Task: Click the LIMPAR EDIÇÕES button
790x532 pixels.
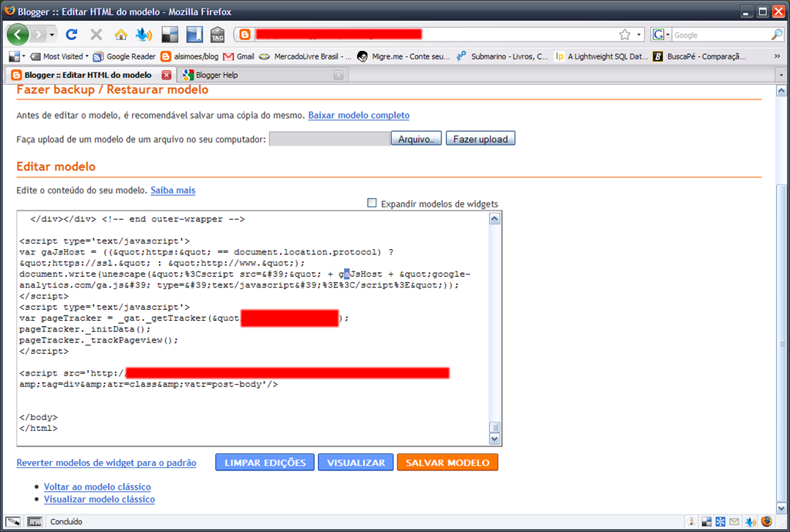Action: click(265, 463)
